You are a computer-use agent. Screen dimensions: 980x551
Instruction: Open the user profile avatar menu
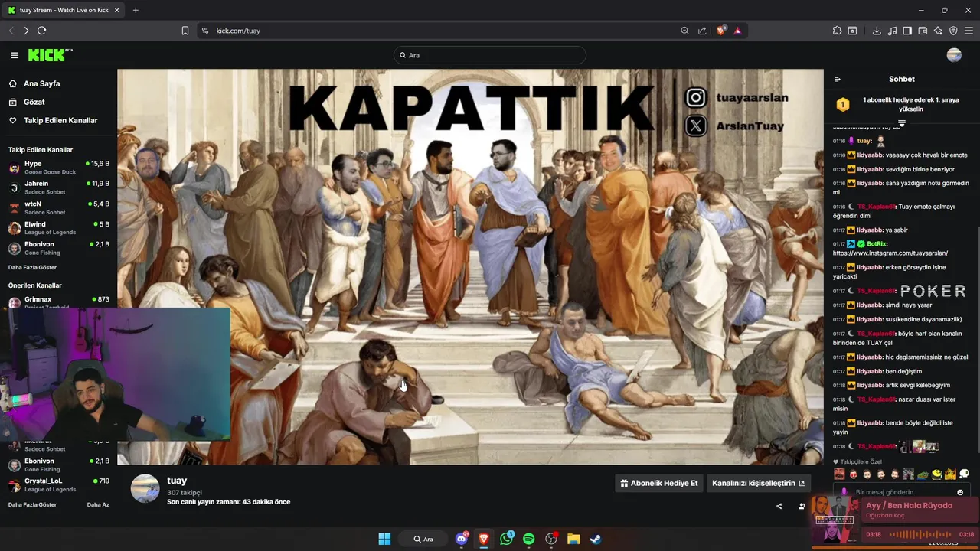point(954,55)
